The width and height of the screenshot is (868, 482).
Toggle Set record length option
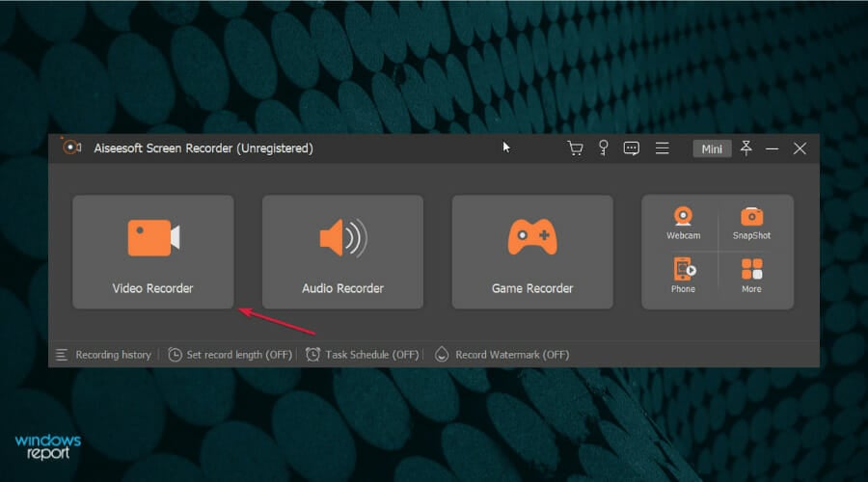pyautogui.click(x=230, y=355)
